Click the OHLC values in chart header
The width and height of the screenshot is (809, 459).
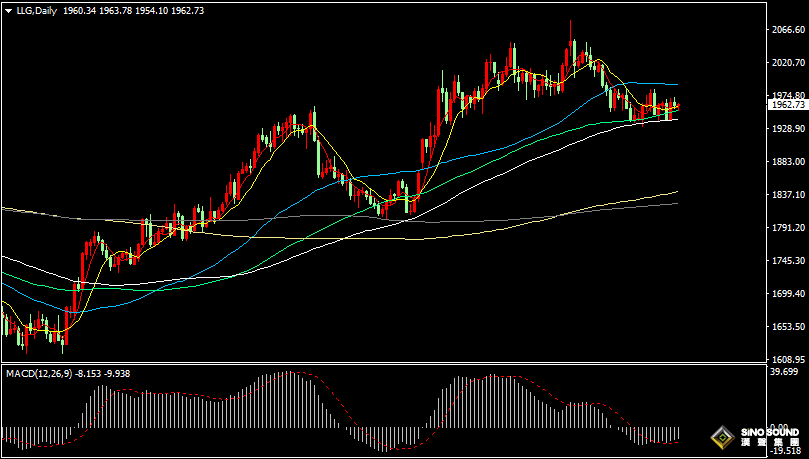[x=133, y=10]
